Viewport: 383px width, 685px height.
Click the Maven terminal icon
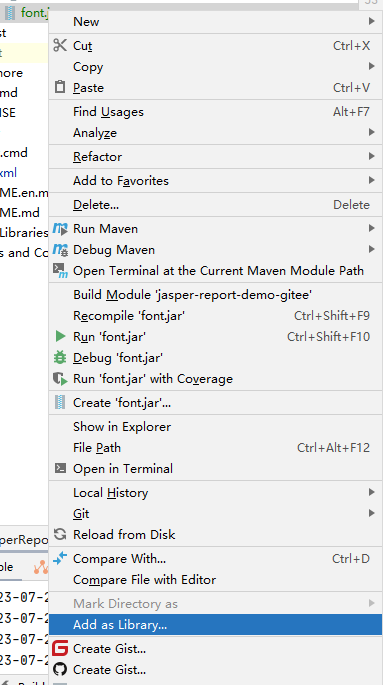(60, 270)
